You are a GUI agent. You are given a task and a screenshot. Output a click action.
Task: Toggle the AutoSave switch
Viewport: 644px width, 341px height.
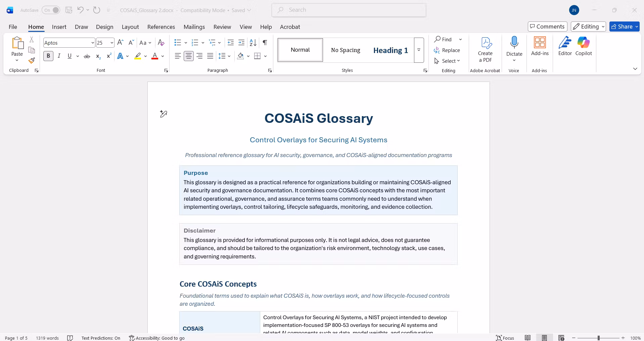pos(51,10)
